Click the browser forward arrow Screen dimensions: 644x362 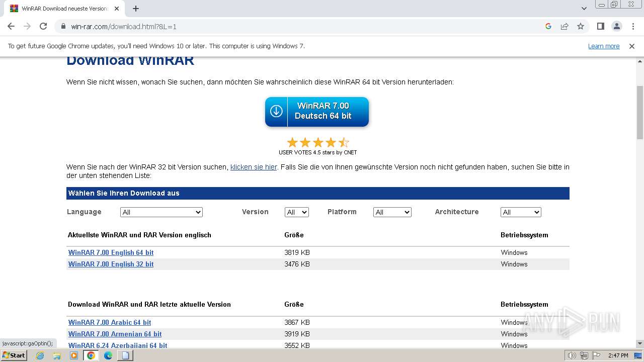pos(27,26)
